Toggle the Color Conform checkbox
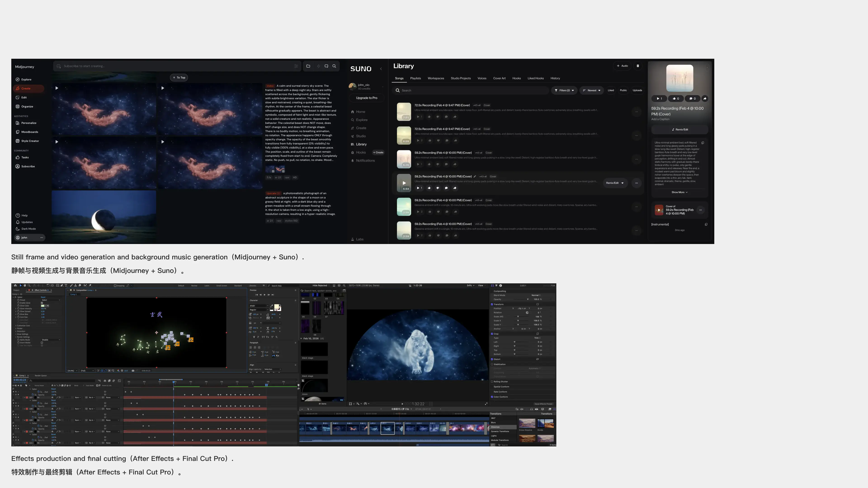This screenshot has height=488, width=868. (492, 397)
